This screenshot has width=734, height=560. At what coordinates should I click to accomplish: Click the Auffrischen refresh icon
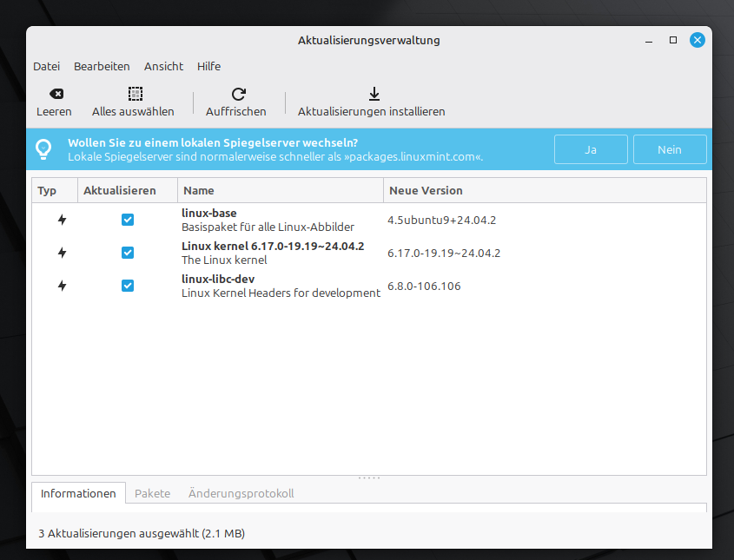(239, 94)
